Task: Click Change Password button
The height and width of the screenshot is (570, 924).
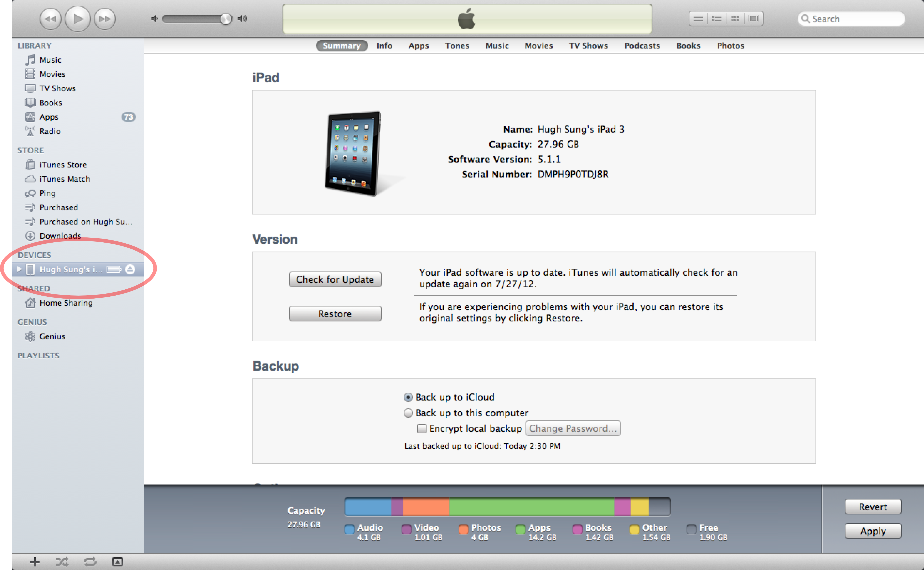Action: [x=573, y=428]
